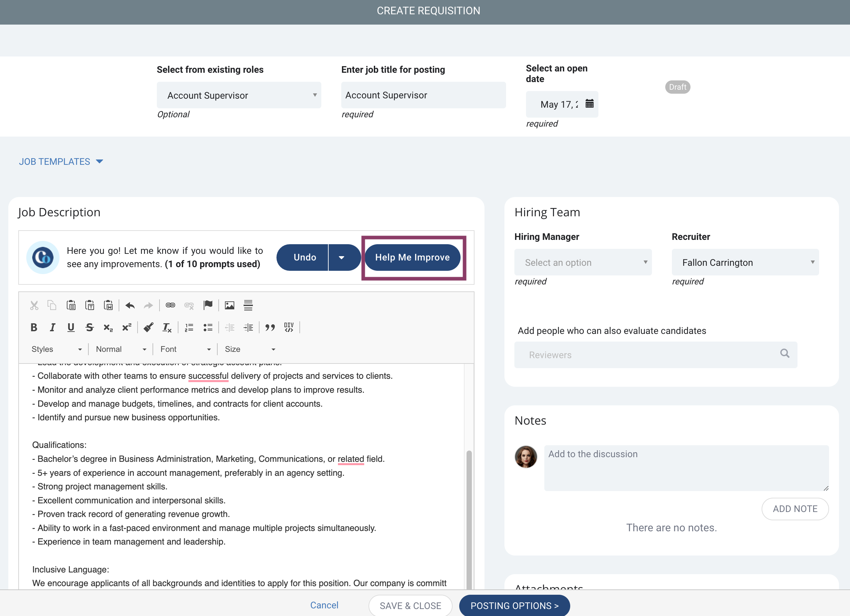The width and height of the screenshot is (850, 616).
Task: Toggle bulleted list formatting
Action: [x=208, y=328]
